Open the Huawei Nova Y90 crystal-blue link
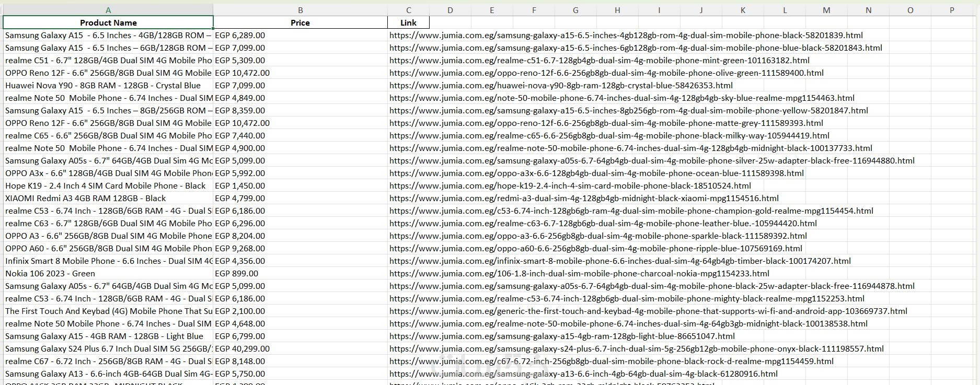Image resolution: width=980 pixels, height=385 pixels. point(561,85)
